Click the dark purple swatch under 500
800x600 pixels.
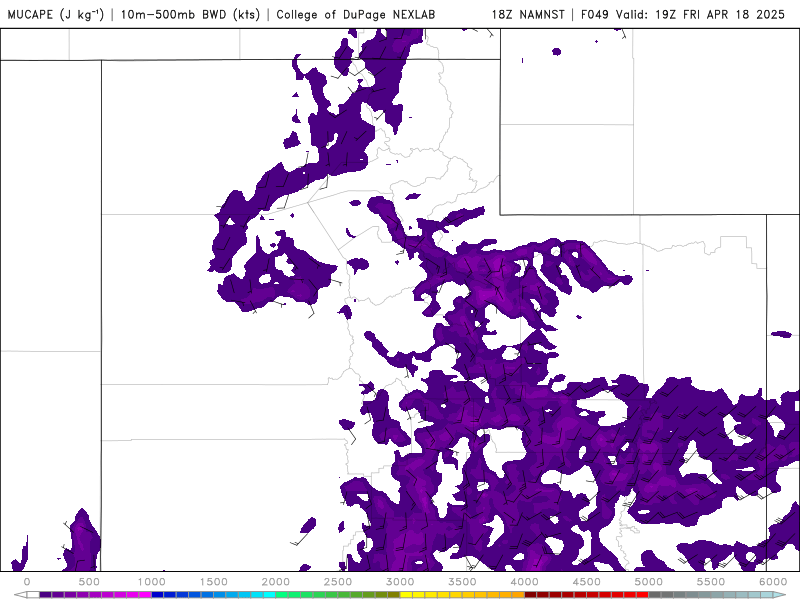(x=95, y=595)
